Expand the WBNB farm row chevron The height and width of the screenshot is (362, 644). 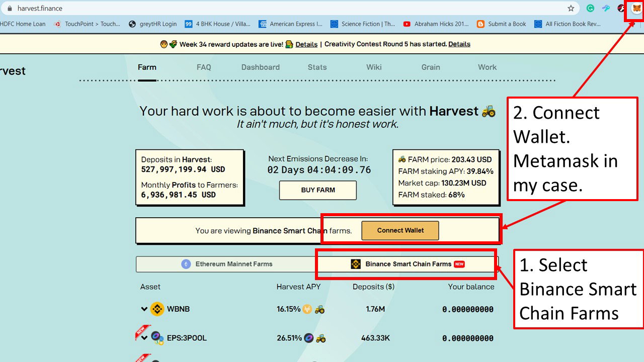(144, 309)
